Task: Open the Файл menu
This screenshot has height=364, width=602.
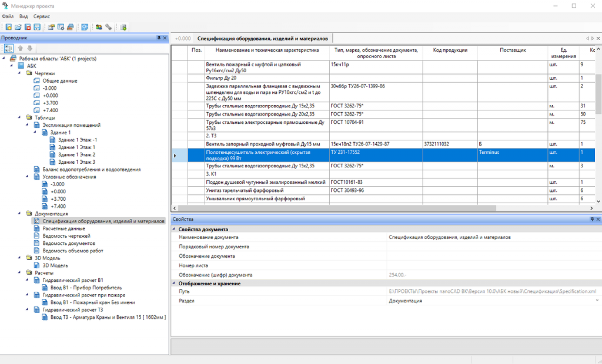Action: (x=8, y=16)
